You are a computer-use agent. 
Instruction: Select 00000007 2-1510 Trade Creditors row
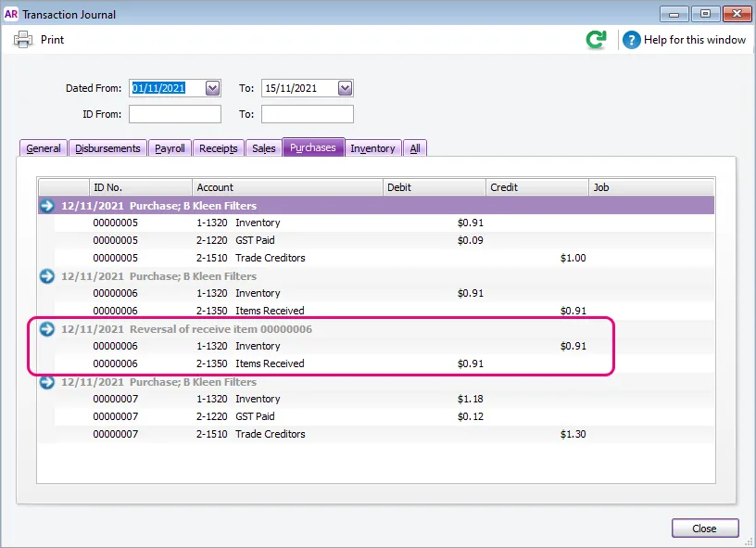pyautogui.click(x=384, y=434)
